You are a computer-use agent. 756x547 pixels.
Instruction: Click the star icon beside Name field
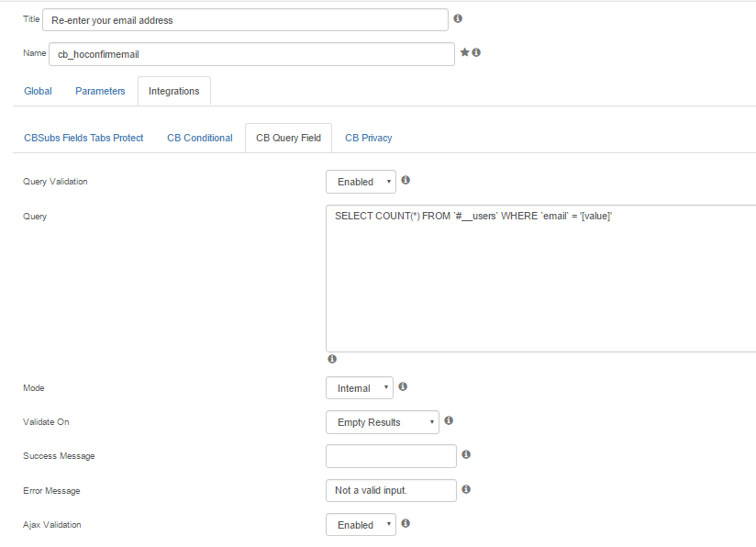point(465,52)
